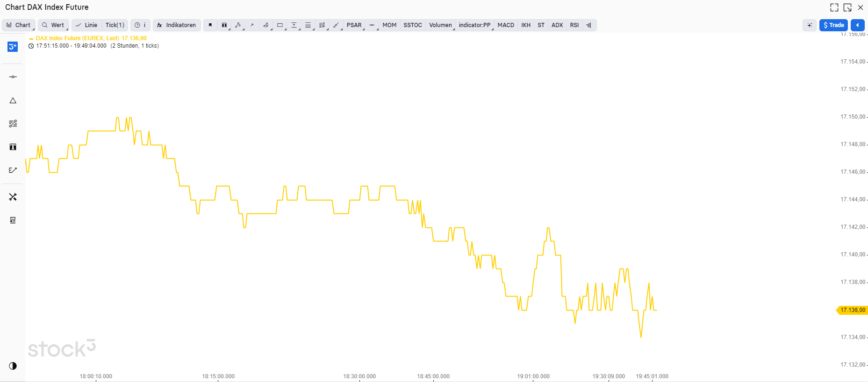Screen dimensions: 868x382
Task: Open the tools settings icon in sidebar
Action: 13,197
